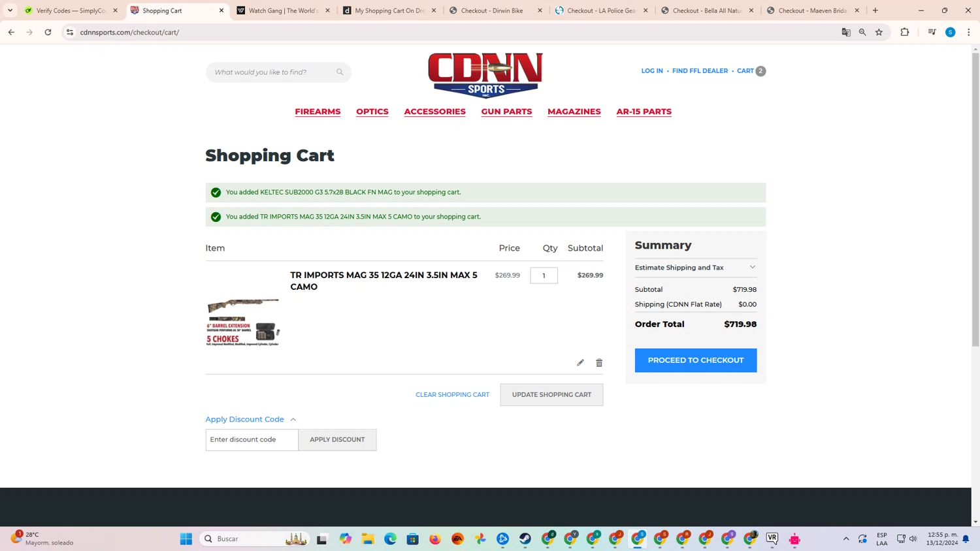Expand Estimate Shipping and Tax
The width and height of the screenshot is (980, 551).
[x=696, y=267]
